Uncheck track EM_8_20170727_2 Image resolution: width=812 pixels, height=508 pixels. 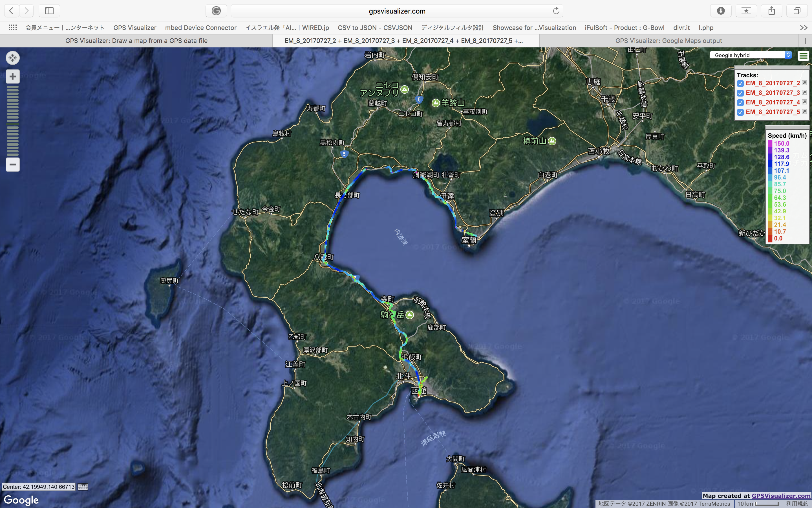pyautogui.click(x=740, y=83)
